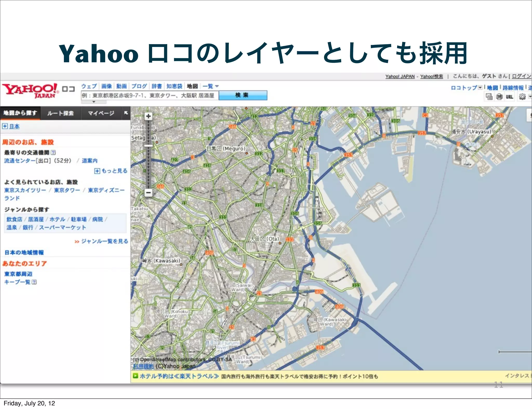
Task: Click into the address search input field
Action: click(x=150, y=96)
